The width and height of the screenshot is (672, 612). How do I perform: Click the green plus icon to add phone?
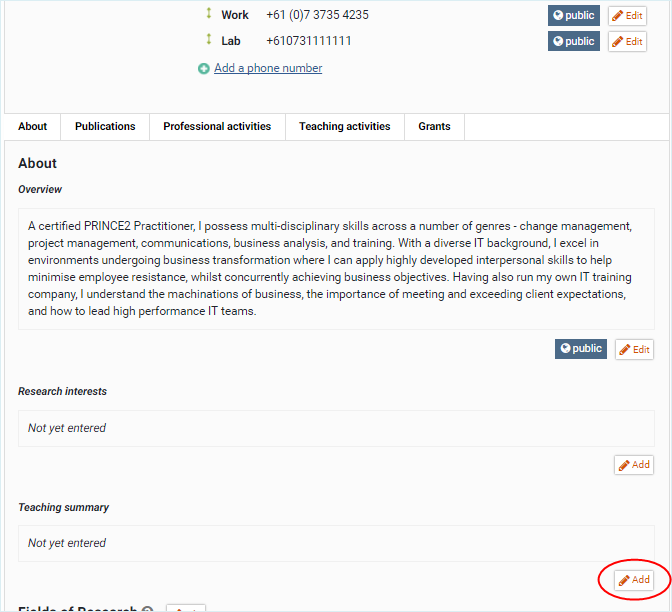pyautogui.click(x=204, y=69)
